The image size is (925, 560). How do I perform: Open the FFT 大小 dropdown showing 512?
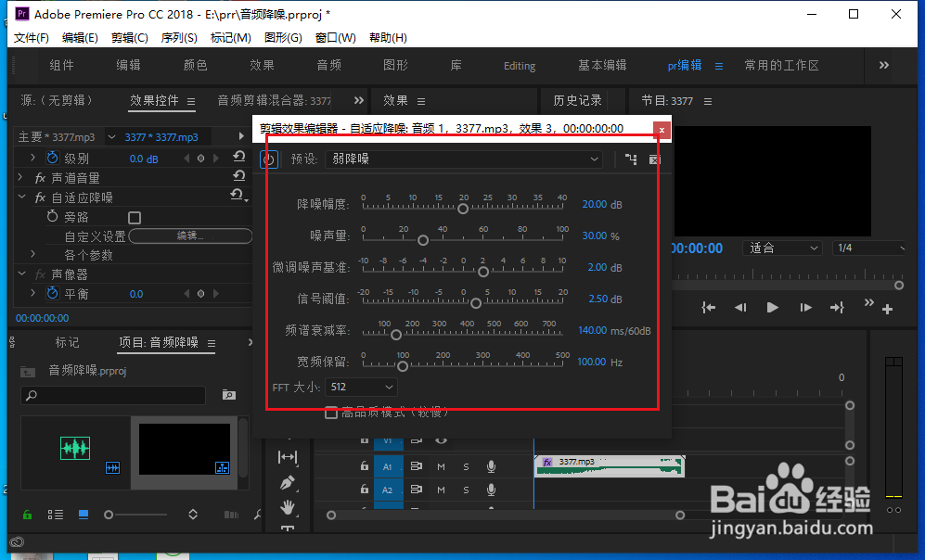click(361, 388)
